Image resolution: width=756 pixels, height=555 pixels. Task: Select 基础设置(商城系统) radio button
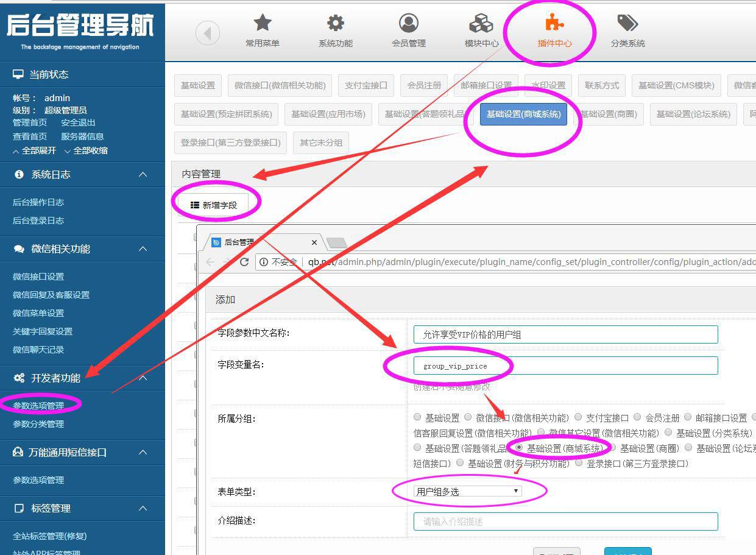coord(519,448)
